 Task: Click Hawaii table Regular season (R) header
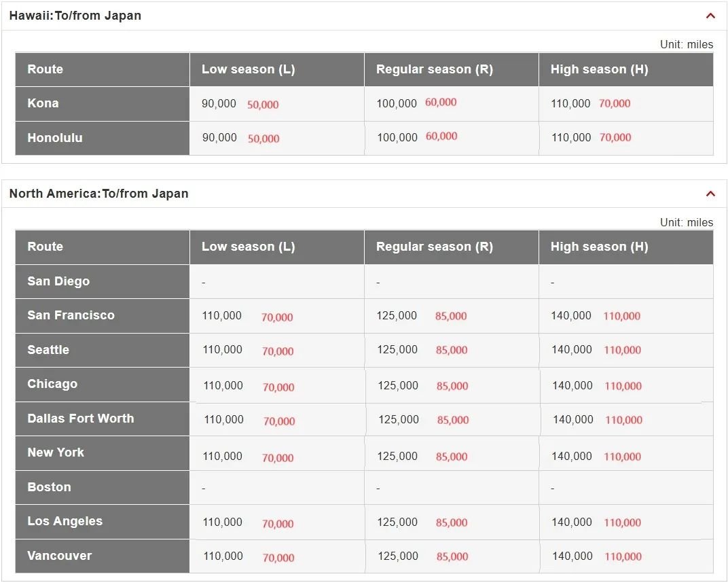(x=452, y=69)
